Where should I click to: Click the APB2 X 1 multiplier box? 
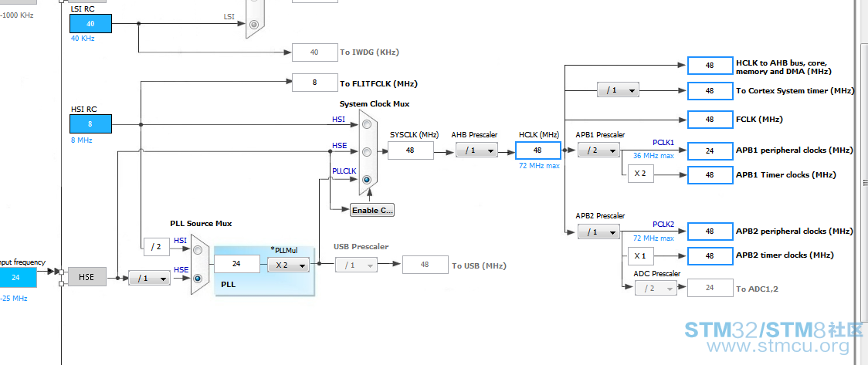pos(640,255)
